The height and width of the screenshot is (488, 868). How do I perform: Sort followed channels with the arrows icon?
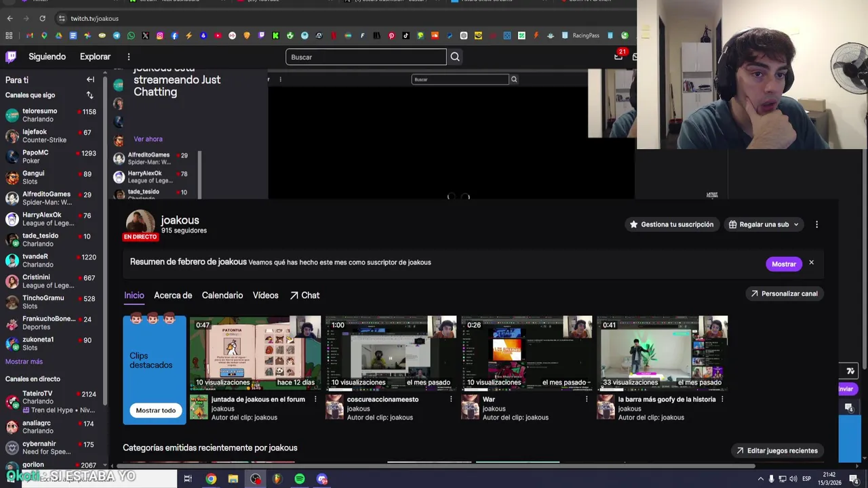point(90,96)
